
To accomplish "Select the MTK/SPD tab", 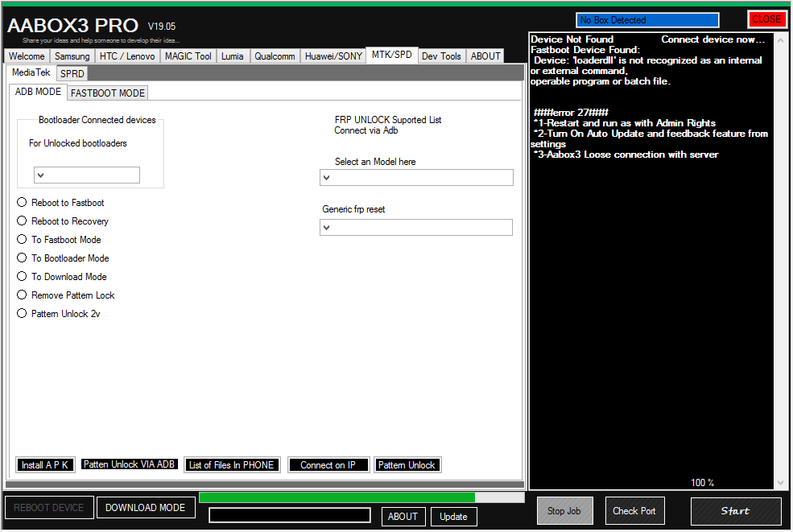I will [x=392, y=55].
